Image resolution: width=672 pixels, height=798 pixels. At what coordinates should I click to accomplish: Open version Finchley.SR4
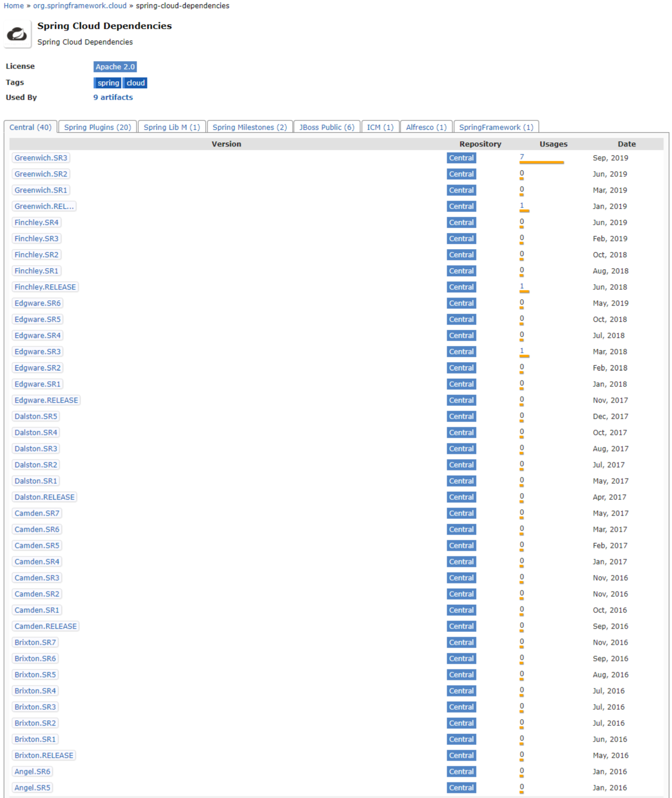tap(36, 223)
